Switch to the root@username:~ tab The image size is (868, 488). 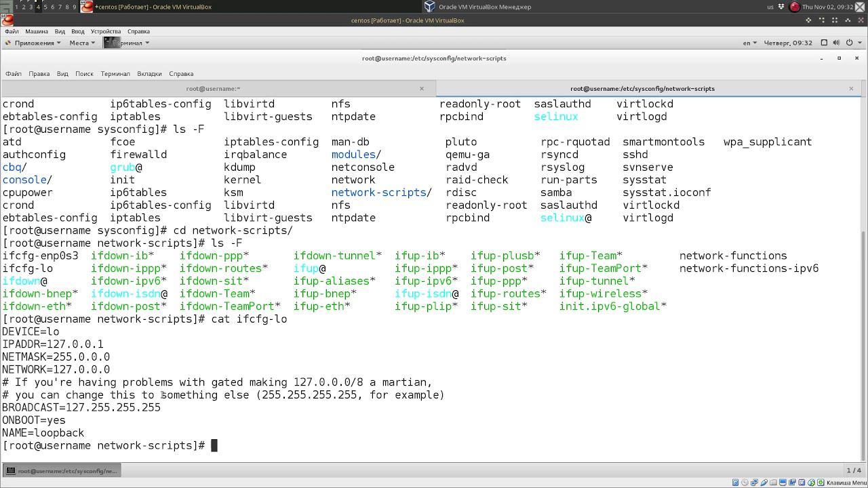click(213, 89)
